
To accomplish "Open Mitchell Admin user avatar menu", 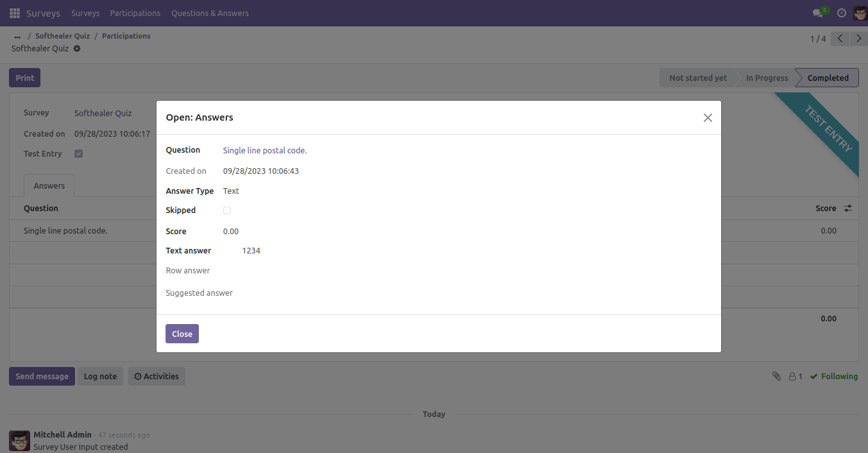I will pos(860,13).
